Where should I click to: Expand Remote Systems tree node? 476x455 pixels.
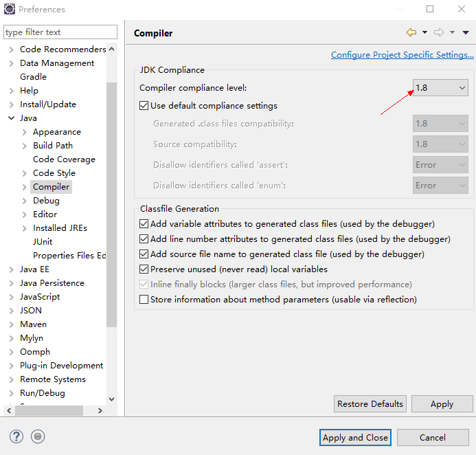click(11, 379)
